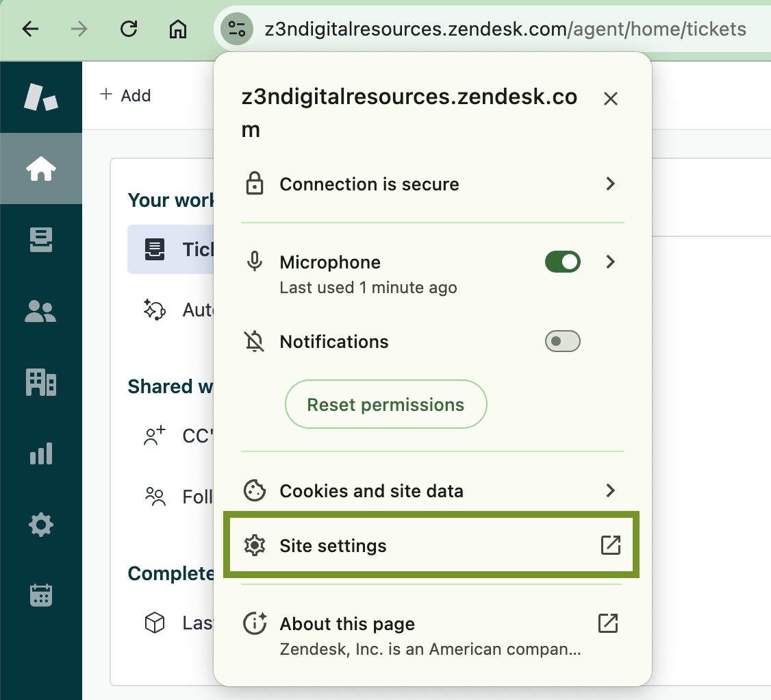771x700 pixels.
Task: Click "Your work" heading
Action: point(170,200)
